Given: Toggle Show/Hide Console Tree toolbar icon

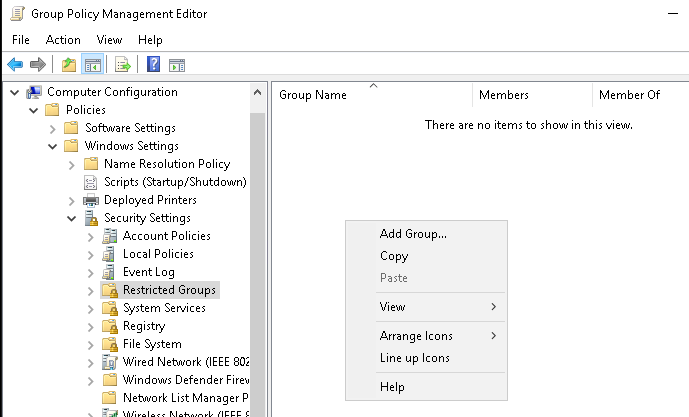Looking at the screenshot, I should click(92, 65).
